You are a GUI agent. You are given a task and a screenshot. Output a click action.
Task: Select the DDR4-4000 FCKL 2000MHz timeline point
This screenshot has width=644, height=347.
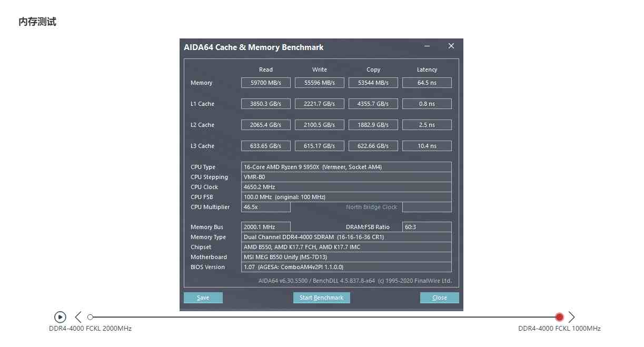[90, 317]
